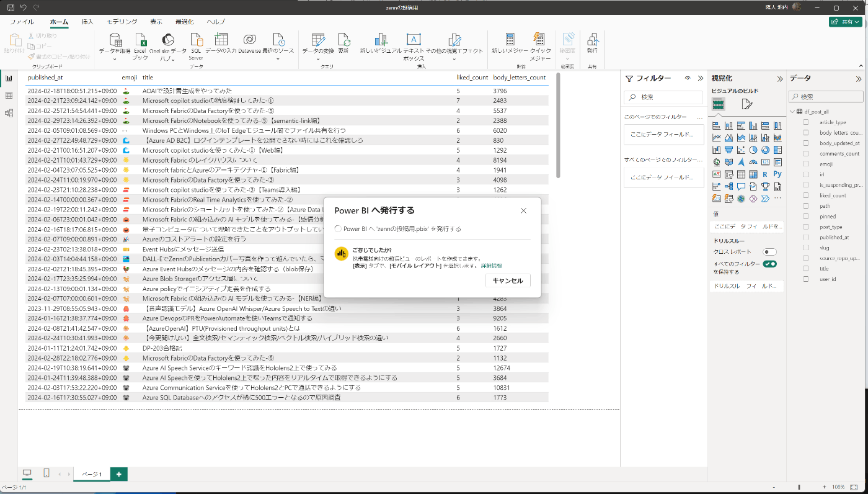868x494 pixels.
Task: Insert a new visual from the ribbon
Action: pos(381,40)
